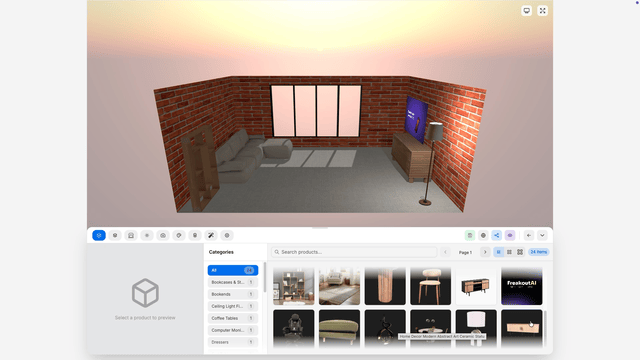Select the Bookends category
Image resolution: width=640 pixels, height=360 pixels.
[x=233, y=294]
